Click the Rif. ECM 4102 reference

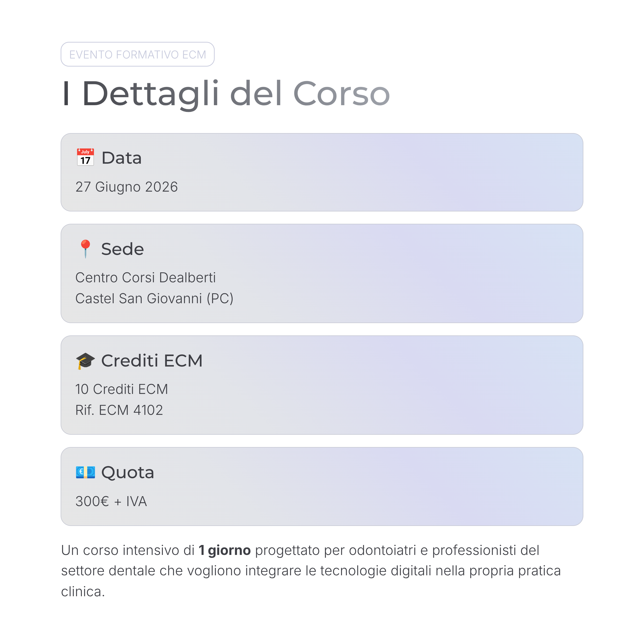point(119,410)
